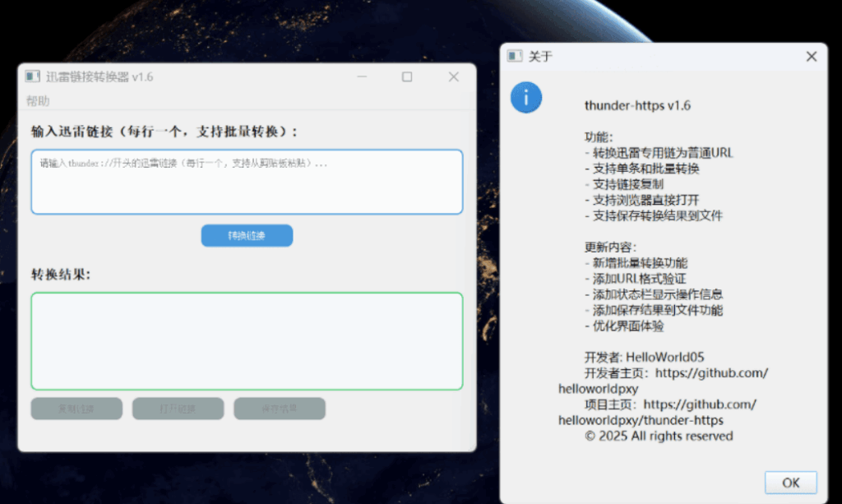Click the 转换链接 button
842x504 pixels.
click(x=247, y=236)
